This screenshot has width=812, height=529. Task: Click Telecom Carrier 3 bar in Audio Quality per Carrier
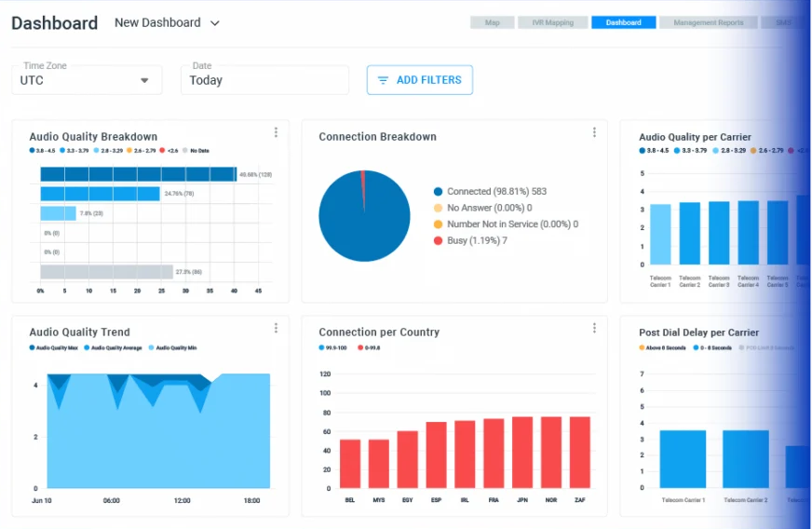click(719, 233)
